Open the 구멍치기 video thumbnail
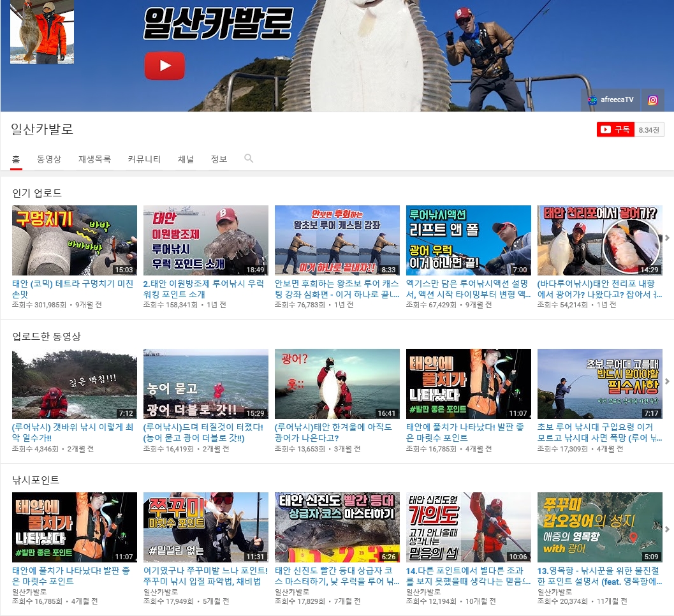The height and width of the screenshot is (616, 674). (75, 240)
